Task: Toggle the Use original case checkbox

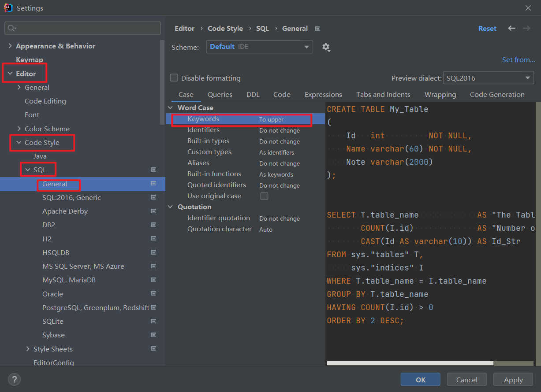Action: [264, 196]
